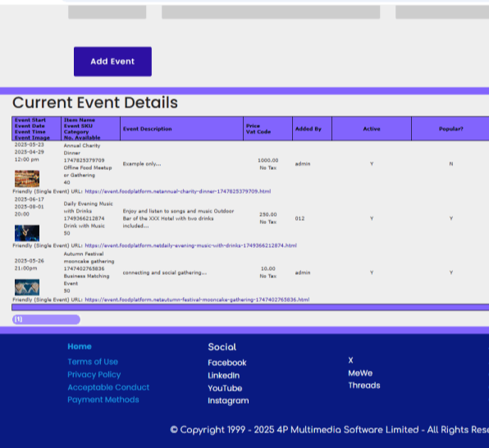The width and height of the screenshot is (489, 448).
Task: Visit the MeWe social link
Action: [360, 373]
